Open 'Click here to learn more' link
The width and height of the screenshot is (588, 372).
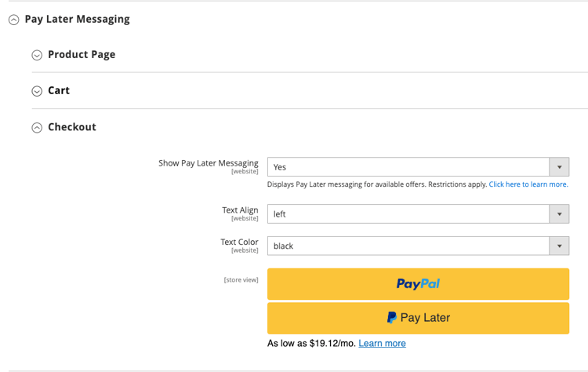528,184
